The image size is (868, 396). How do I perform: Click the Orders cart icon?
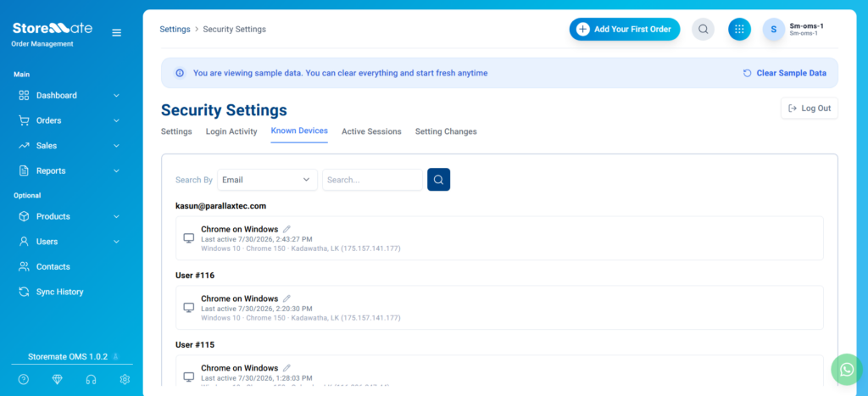coord(24,120)
